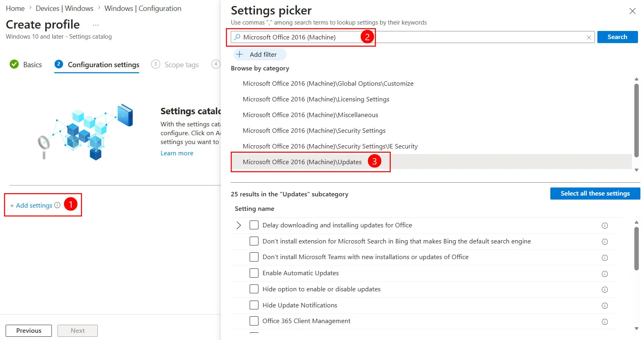This screenshot has height=340, width=644.
Task: Open info for Microsoft Teams install setting
Action: pos(605,258)
